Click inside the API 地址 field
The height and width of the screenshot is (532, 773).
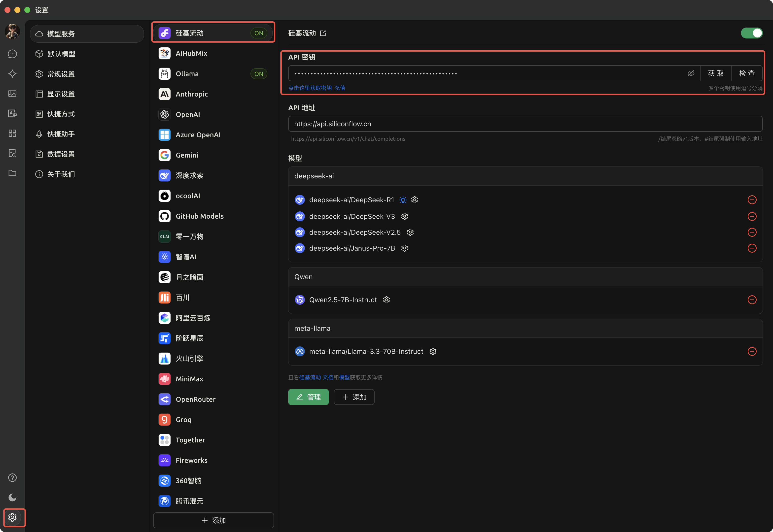(x=525, y=124)
